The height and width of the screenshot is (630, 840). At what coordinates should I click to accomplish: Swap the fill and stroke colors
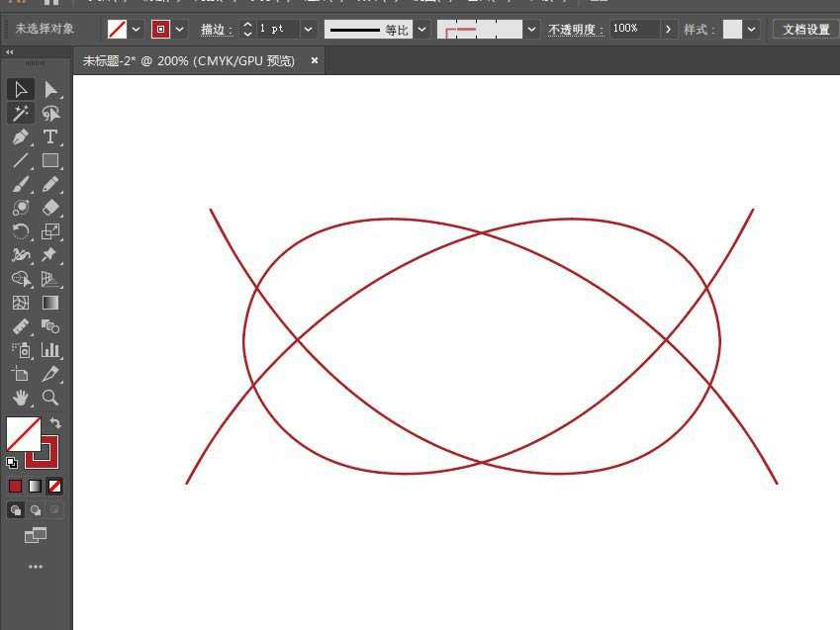(x=56, y=423)
